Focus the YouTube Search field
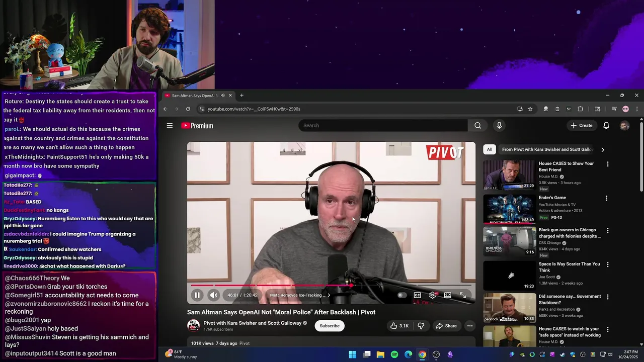644x362 pixels. [383, 126]
